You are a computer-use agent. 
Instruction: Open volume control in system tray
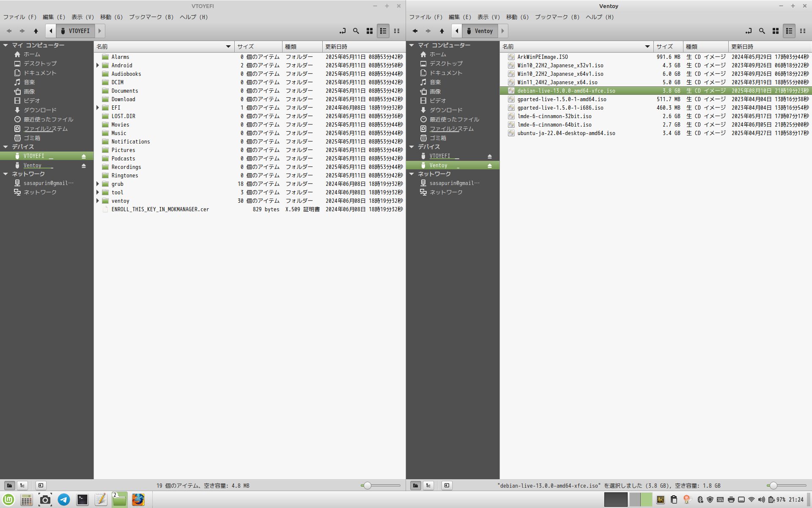point(762,500)
